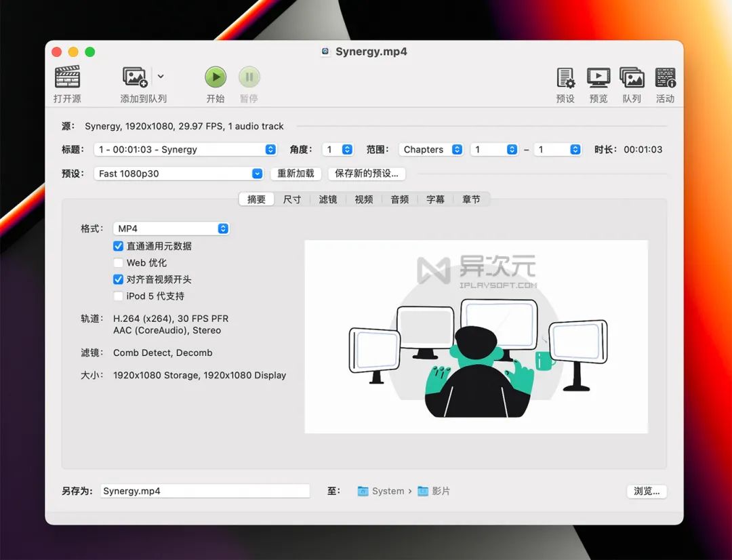Click the 重新加载 button
The image size is (732, 560).
point(296,174)
